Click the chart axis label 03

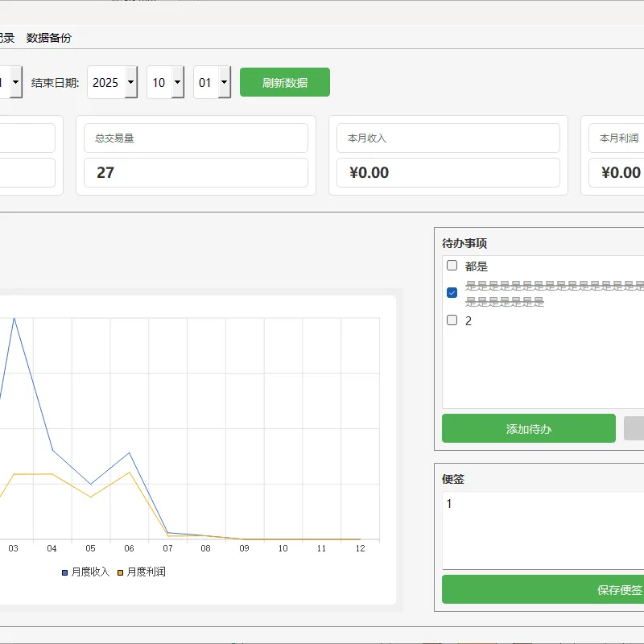point(13,548)
